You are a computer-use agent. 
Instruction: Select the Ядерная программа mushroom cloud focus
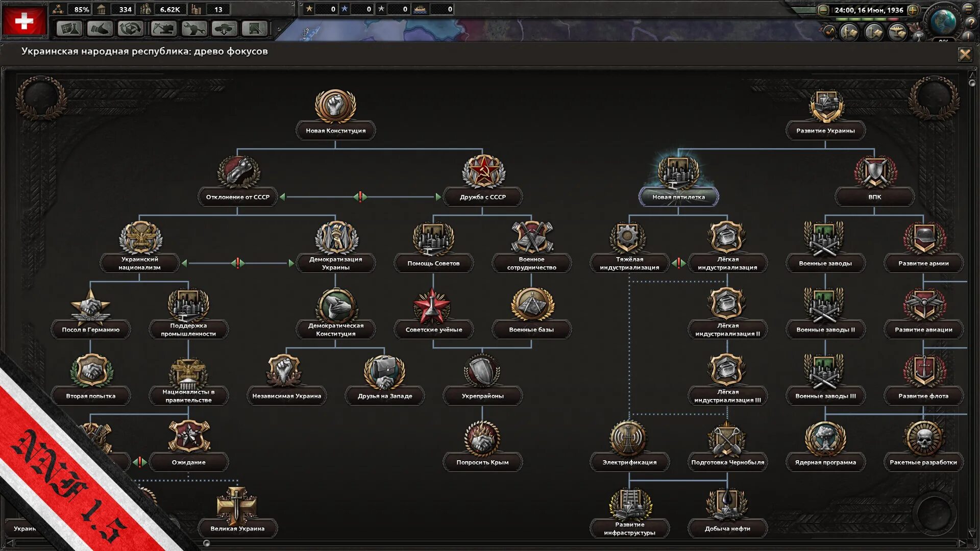tap(825, 446)
